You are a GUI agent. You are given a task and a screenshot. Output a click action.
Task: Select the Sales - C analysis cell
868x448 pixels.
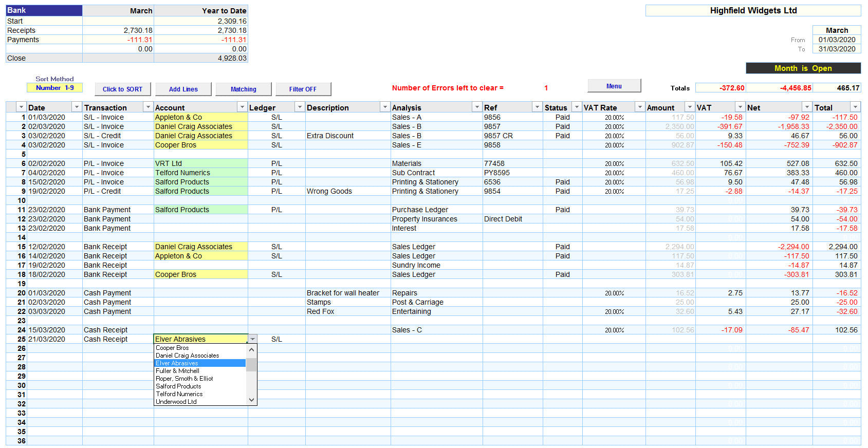click(436, 330)
